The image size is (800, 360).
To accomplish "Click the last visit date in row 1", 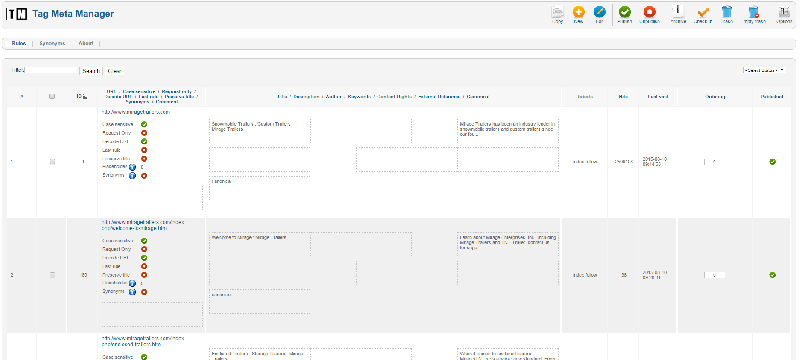I will click(x=655, y=162).
